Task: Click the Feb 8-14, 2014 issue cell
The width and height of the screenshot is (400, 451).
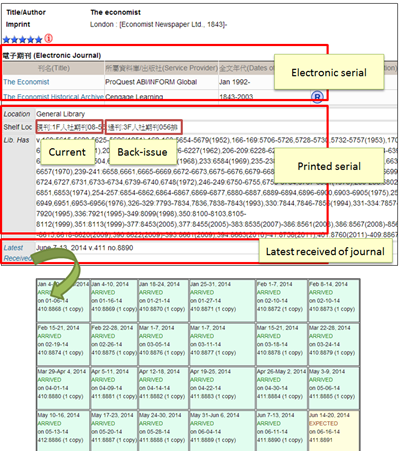Action: pyautogui.click(x=334, y=301)
